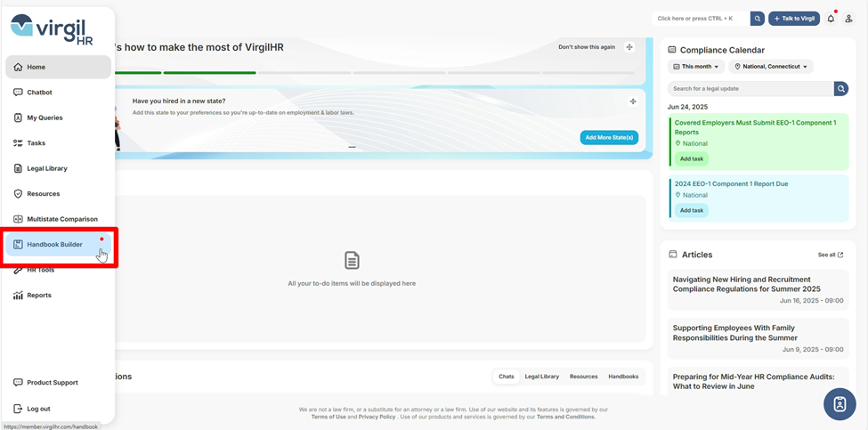The height and width of the screenshot is (430, 868).
Task: Start a Talk to Virgil session
Action: 794,19
